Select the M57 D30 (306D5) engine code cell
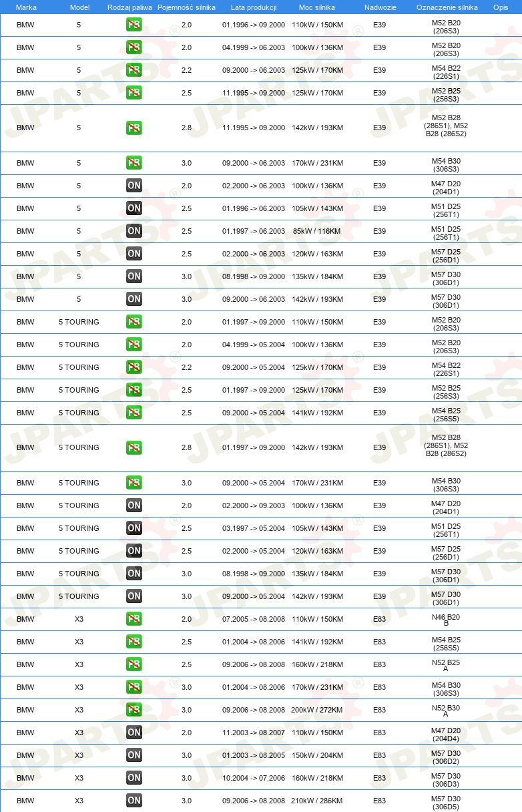Image resolution: width=522 pixels, height=812 pixels. 446,802
